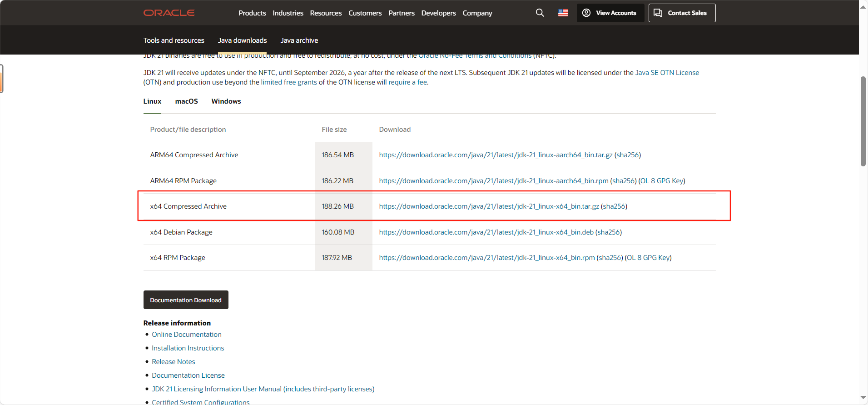The image size is (868, 405).
Task: Open Documentation License link
Action: [x=188, y=375]
